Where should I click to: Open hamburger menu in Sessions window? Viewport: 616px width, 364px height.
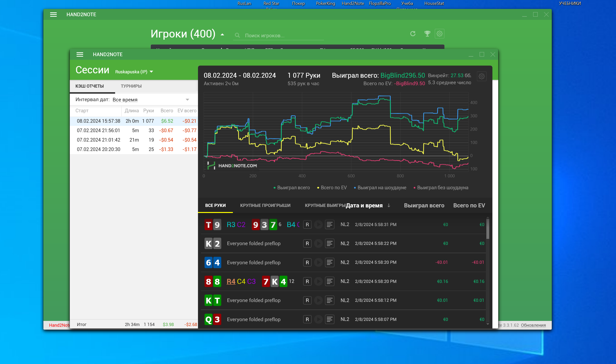pyautogui.click(x=80, y=54)
